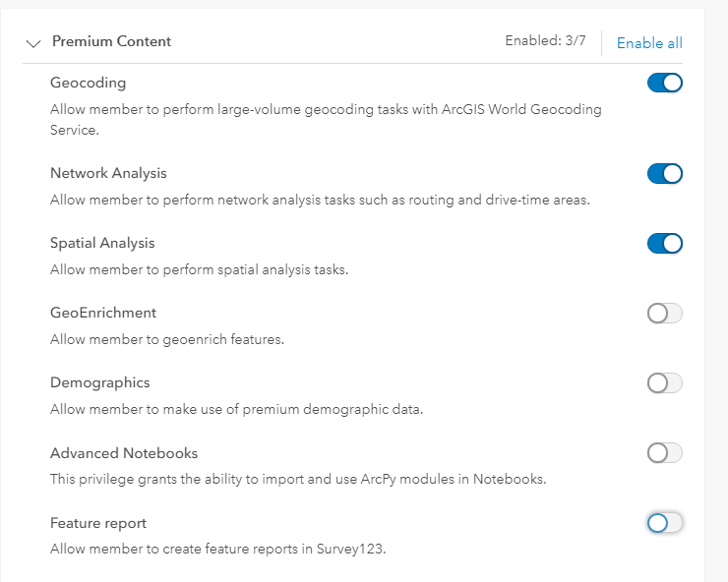Image resolution: width=728 pixels, height=582 pixels.
Task: Collapse the Premium Content section chevron
Action: [x=34, y=43]
